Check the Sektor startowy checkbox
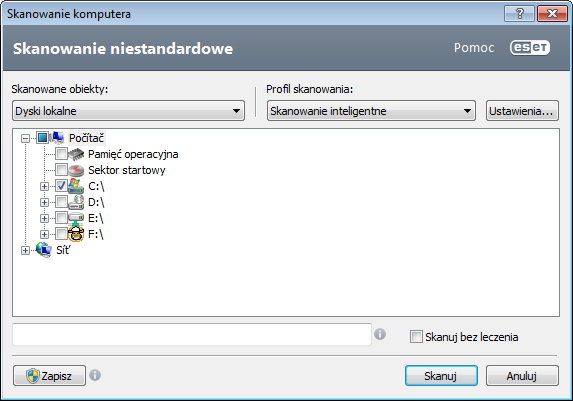573x401 pixels. (61, 170)
